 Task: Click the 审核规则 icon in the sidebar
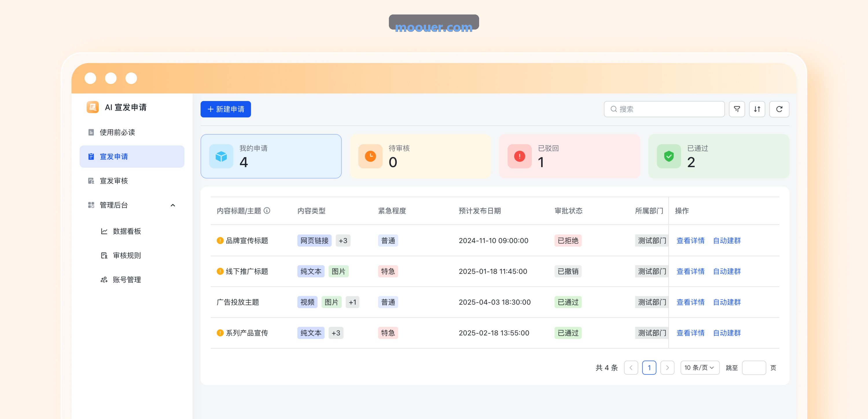104,255
